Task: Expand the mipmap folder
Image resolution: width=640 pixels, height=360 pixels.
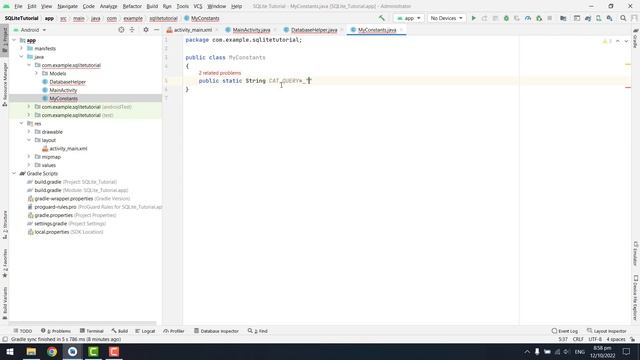Action: point(29,157)
